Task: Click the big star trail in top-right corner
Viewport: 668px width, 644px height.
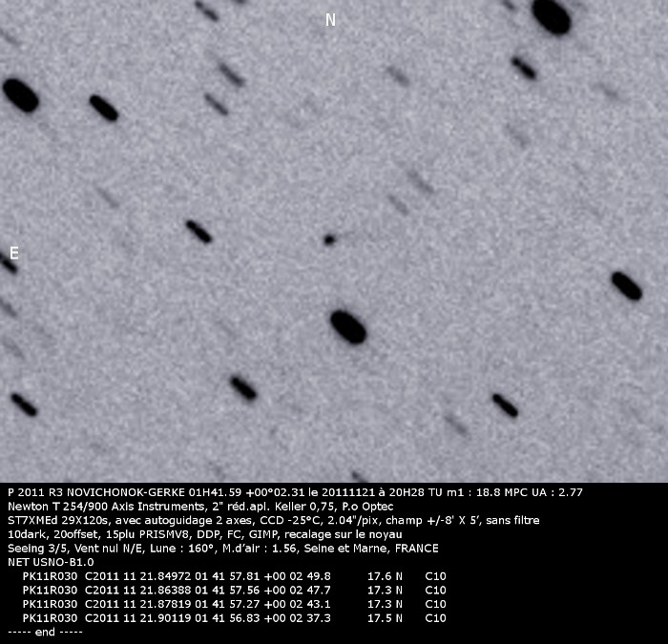Action: coord(552,16)
